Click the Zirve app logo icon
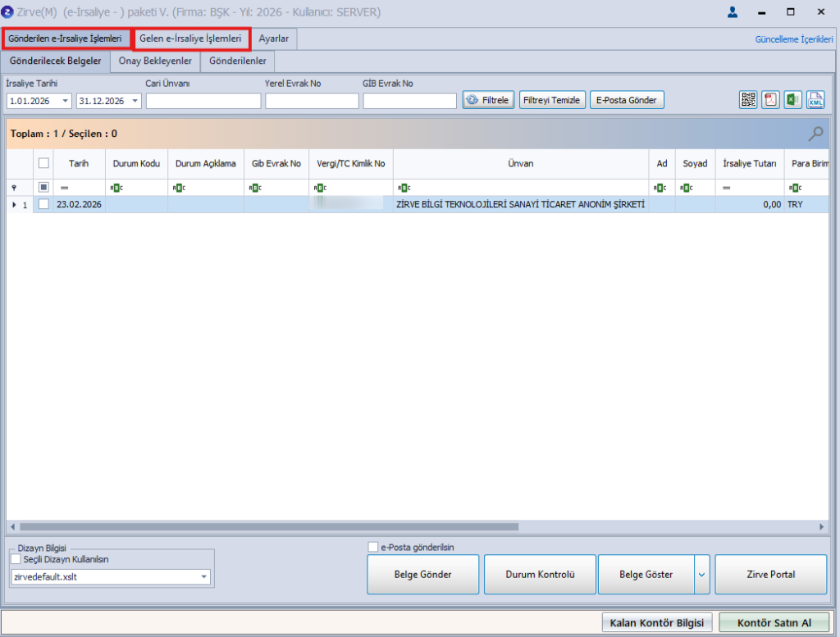 click(x=7, y=11)
